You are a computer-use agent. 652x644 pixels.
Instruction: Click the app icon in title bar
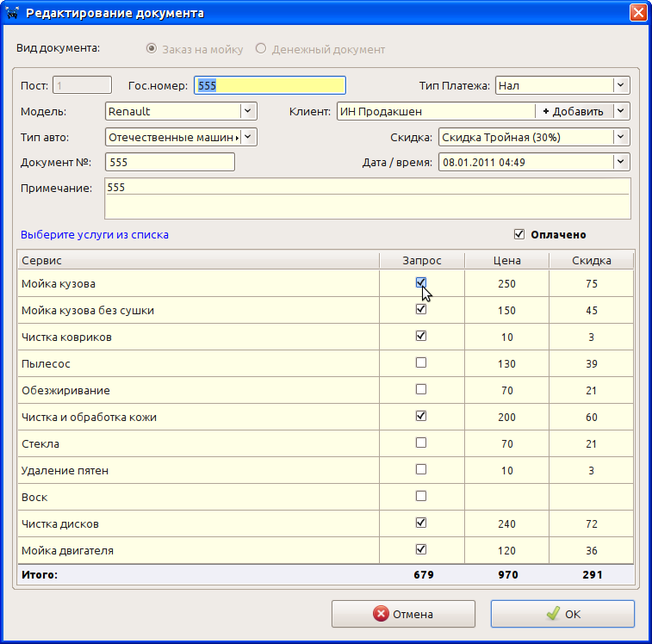point(13,13)
